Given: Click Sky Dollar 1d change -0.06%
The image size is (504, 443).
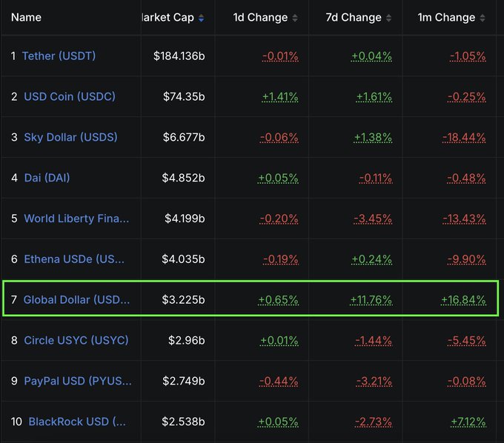Looking at the screenshot, I should 279,138.
